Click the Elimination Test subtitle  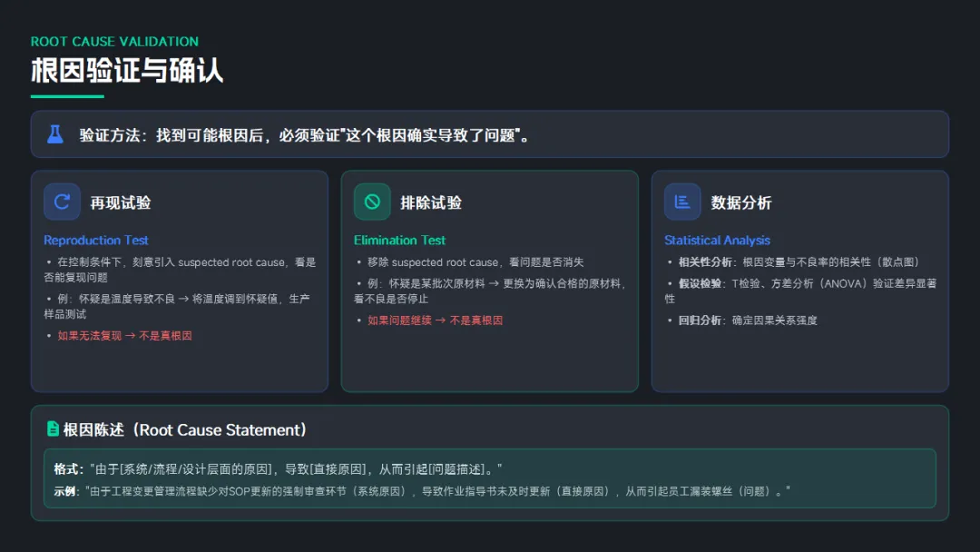tap(399, 240)
